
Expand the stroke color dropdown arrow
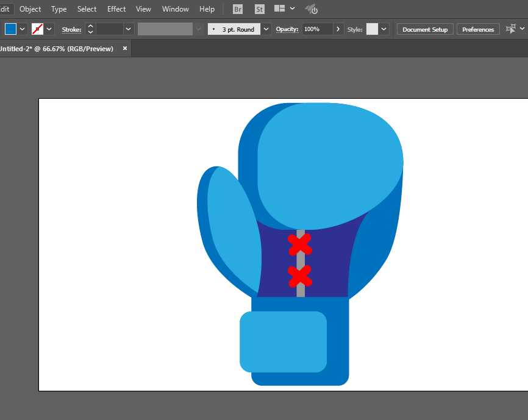coord(49,29)
